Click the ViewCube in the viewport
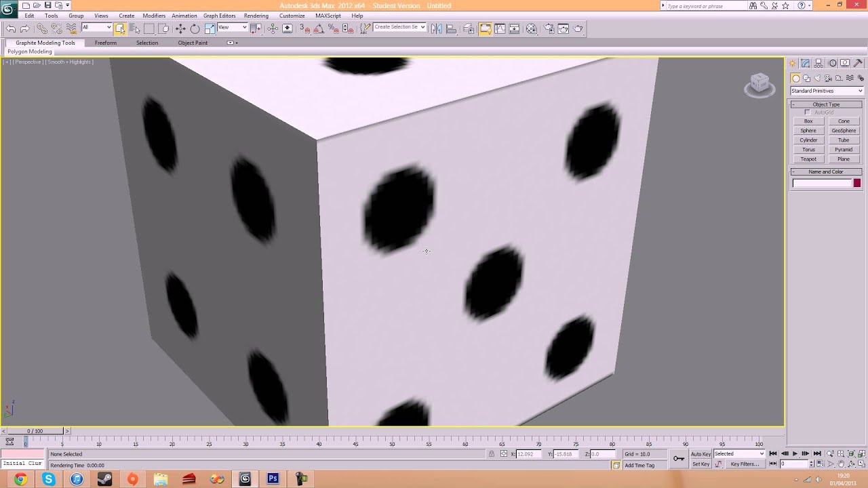 (x=759, y=85)
